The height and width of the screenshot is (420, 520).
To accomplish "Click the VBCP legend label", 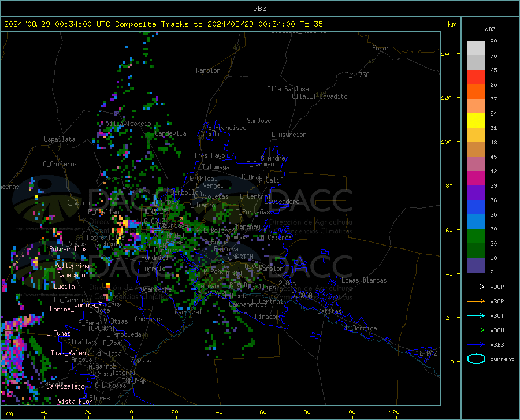I will [497, 287].
